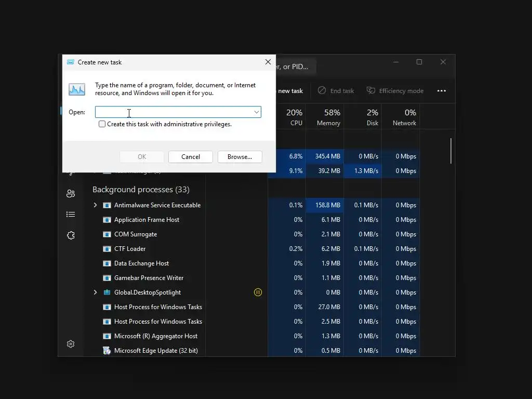Click the Global.DesktopSpotlight app icon
Screen dimensions: 532x399
pos(107,292)
